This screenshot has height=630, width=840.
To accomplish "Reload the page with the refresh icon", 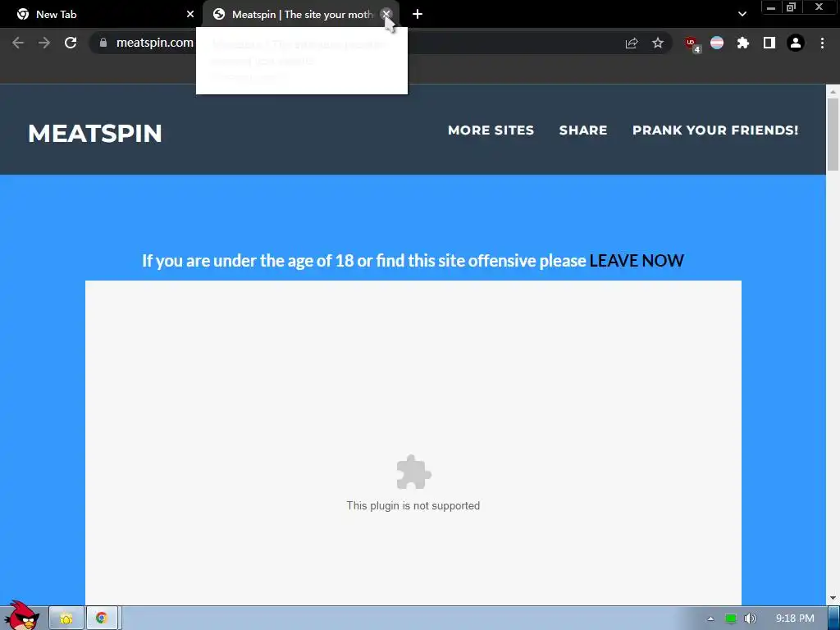I will 71,43.
